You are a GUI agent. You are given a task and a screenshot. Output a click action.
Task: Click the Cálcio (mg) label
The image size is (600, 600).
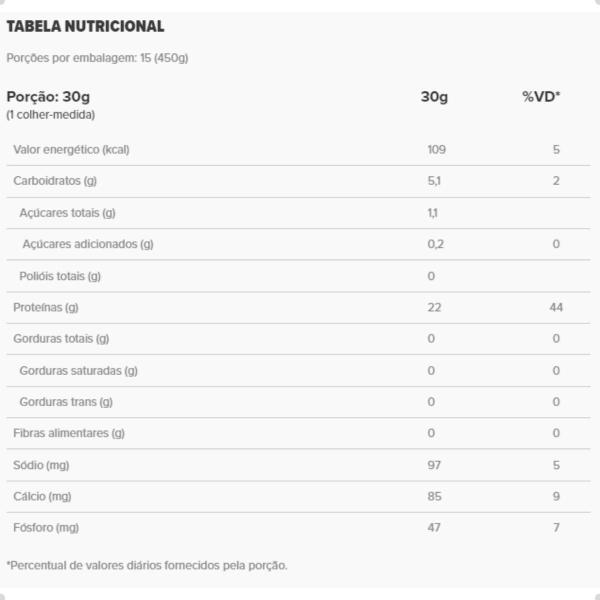click(x=42, y=497)
